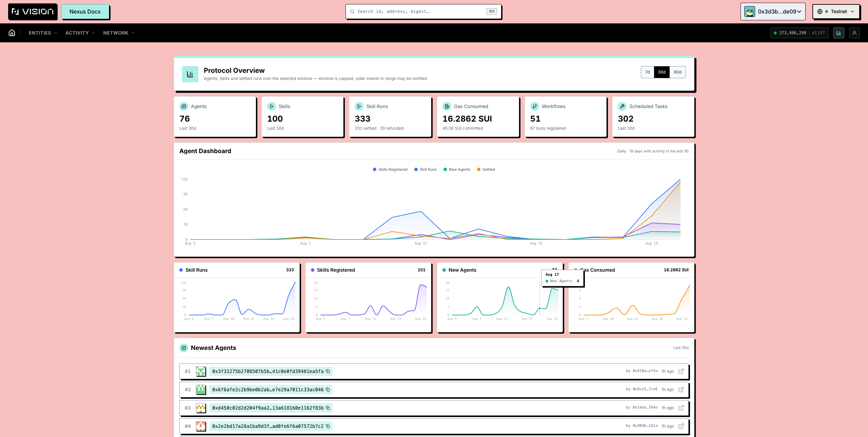Click checkpoint counter 373,986,298

tap(792, 33)
